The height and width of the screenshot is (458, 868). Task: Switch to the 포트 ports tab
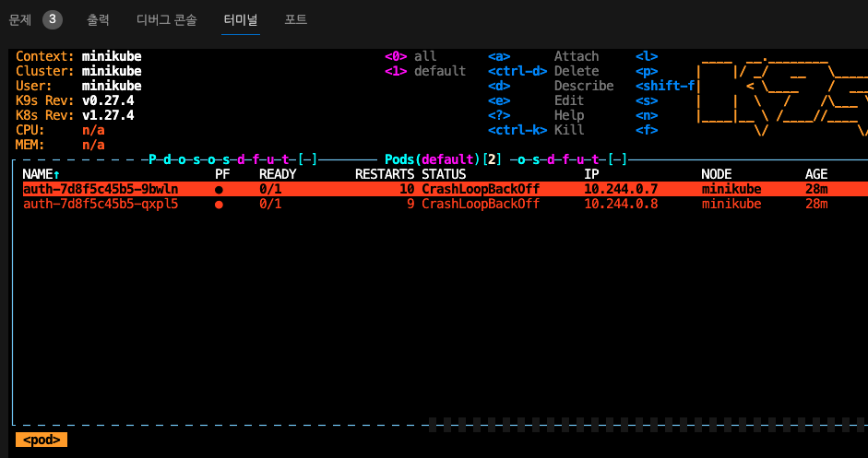point(295,20)
